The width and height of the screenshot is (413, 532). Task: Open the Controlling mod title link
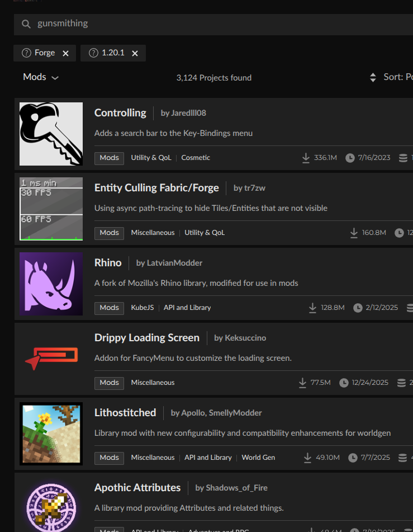(120, 113)
